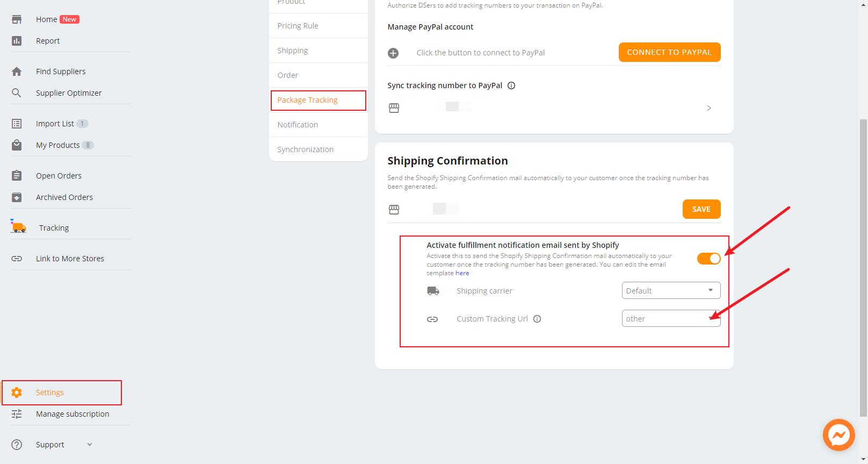Click the plus icon beside connect to PayPal
This screenshot has width=868, height=464.
click(x=393, y=53)
